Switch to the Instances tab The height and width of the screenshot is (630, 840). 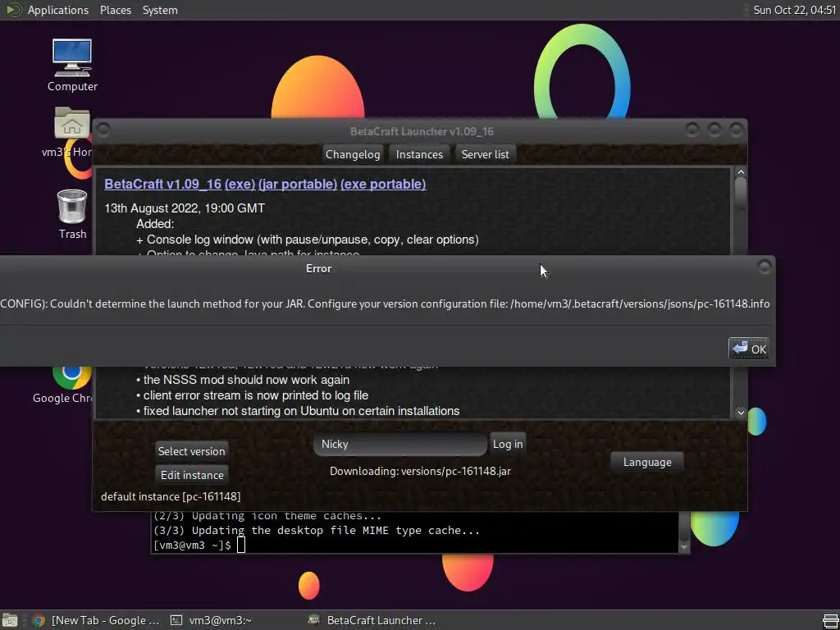419,154
